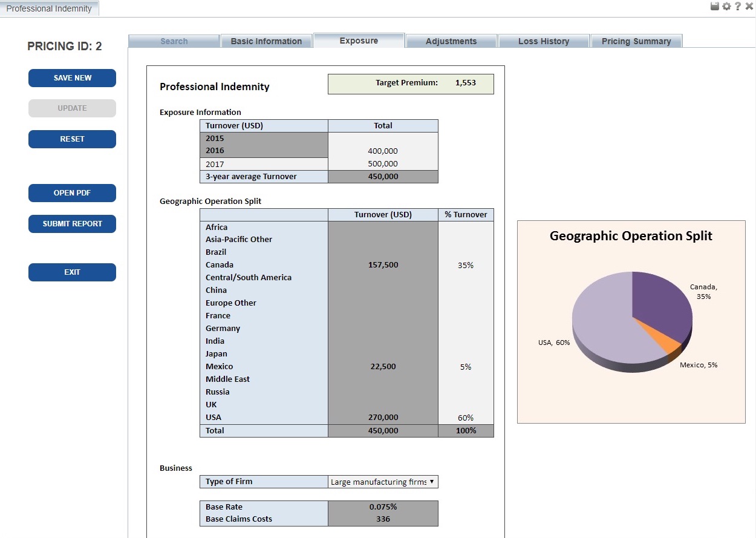View the Pricing Summary tab
The width and height of the screenshot is (756, 538).
pos(636,41)
